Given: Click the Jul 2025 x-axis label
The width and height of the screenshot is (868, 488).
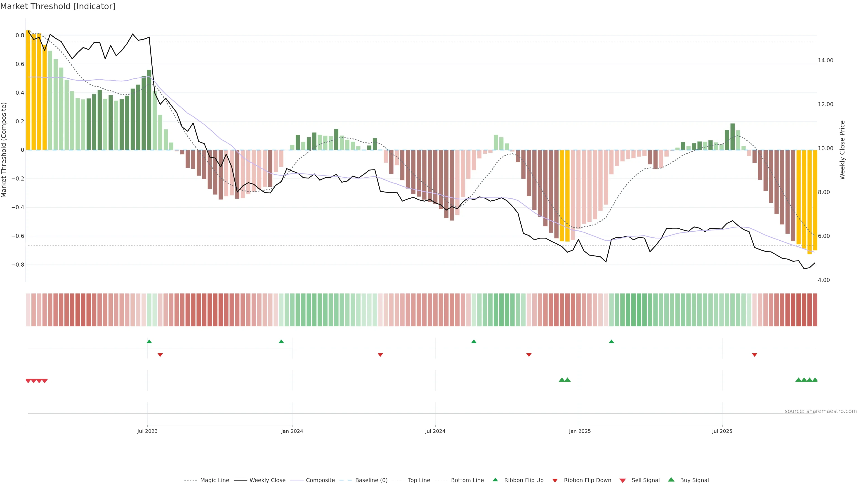Looking at the screenshot, I should coord(722,431).
